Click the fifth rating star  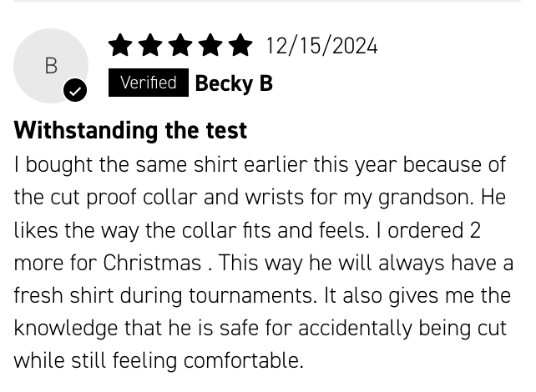(x=240, y=45)
